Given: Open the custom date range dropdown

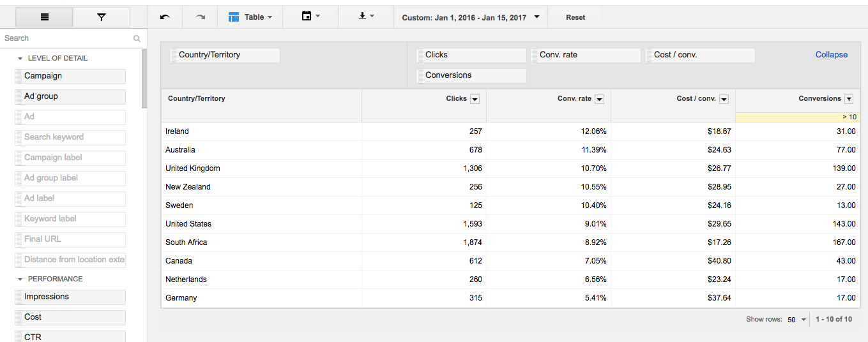Looking at the screenshot, I should click(470, 17).
